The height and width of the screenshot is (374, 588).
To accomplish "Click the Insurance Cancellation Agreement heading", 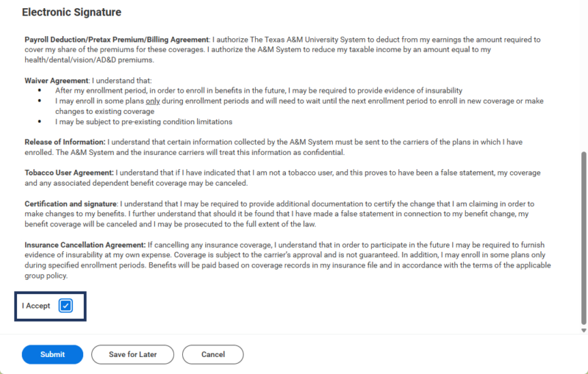I will point(85,245).
